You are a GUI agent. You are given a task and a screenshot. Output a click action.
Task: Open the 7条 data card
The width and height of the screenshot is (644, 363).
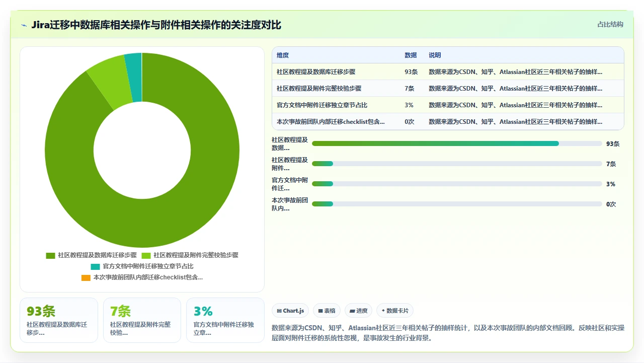[x=142, y=320]
